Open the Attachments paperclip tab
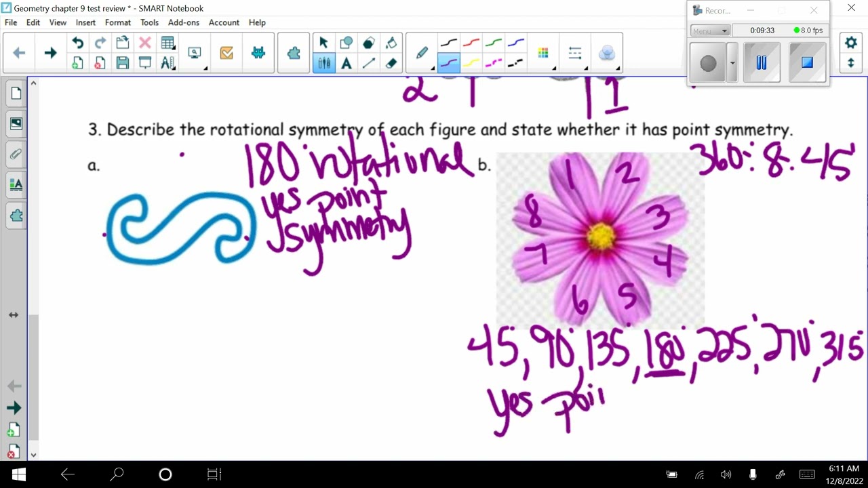868x488 pixels. point(16,155)
